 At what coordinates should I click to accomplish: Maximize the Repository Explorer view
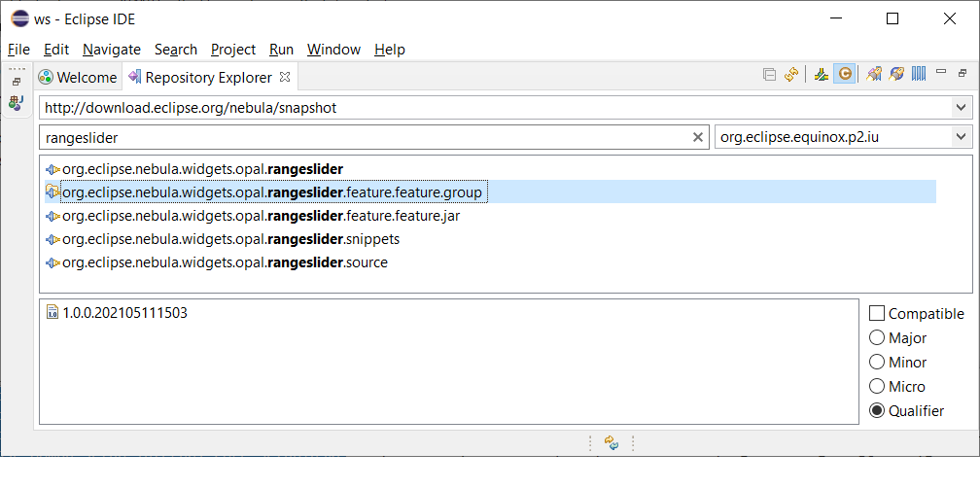click(962, 73)
